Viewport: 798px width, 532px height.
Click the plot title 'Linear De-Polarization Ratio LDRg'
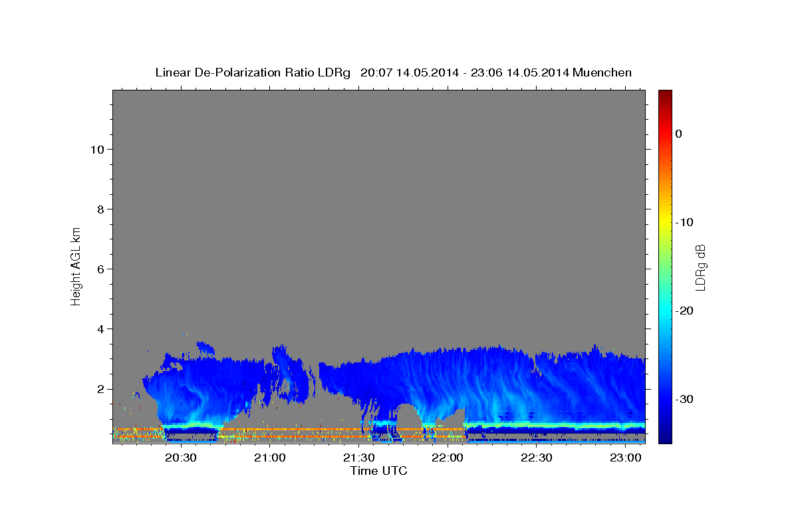pos(253,72)
